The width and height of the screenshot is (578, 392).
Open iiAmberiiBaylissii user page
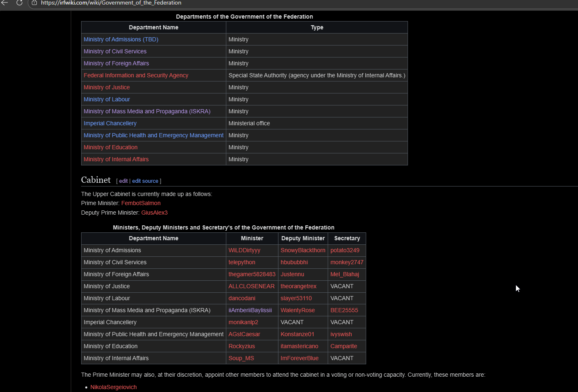pyautogui.click(x=250, y=310)
